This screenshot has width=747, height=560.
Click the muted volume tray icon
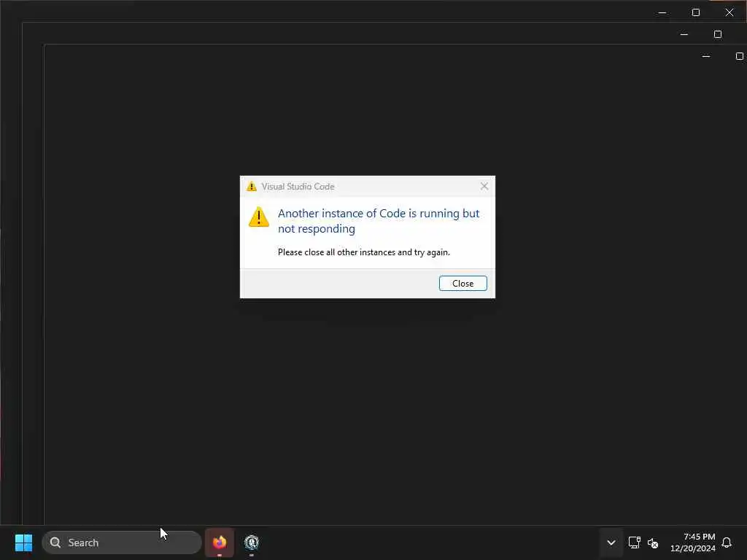(x=653, y=542)
